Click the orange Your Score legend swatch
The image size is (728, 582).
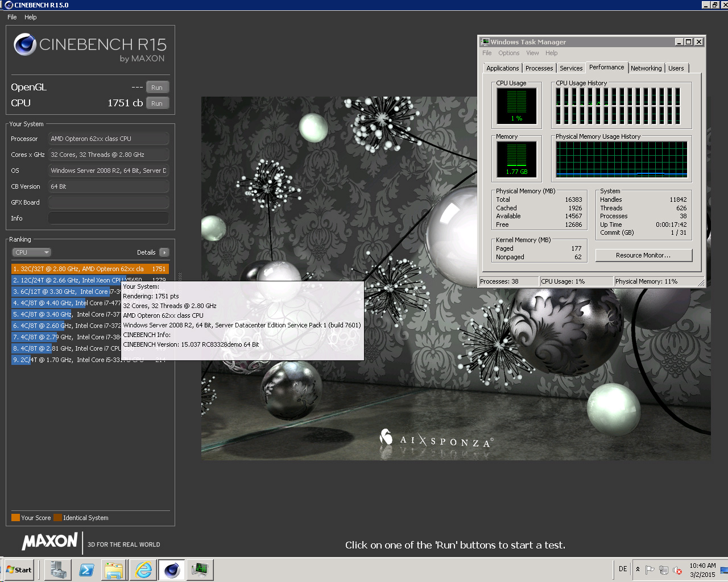click(15, 518)
